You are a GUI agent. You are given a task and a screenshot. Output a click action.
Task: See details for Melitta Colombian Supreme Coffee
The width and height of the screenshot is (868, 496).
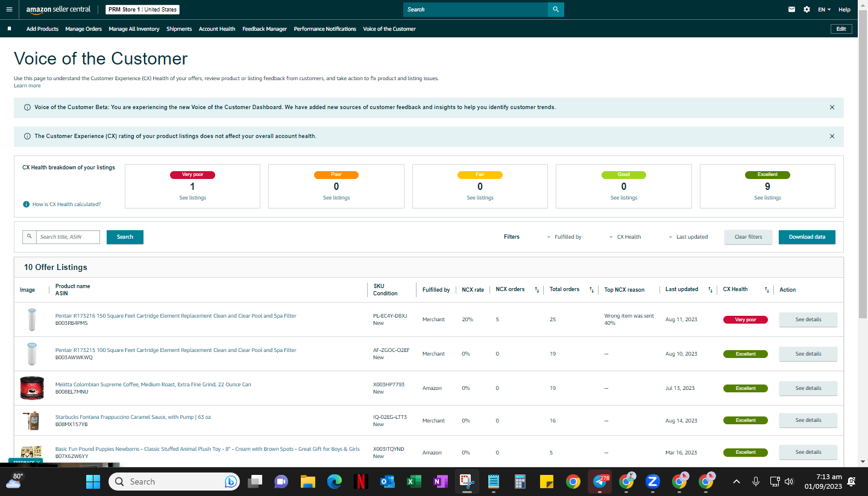coord(808,388)
